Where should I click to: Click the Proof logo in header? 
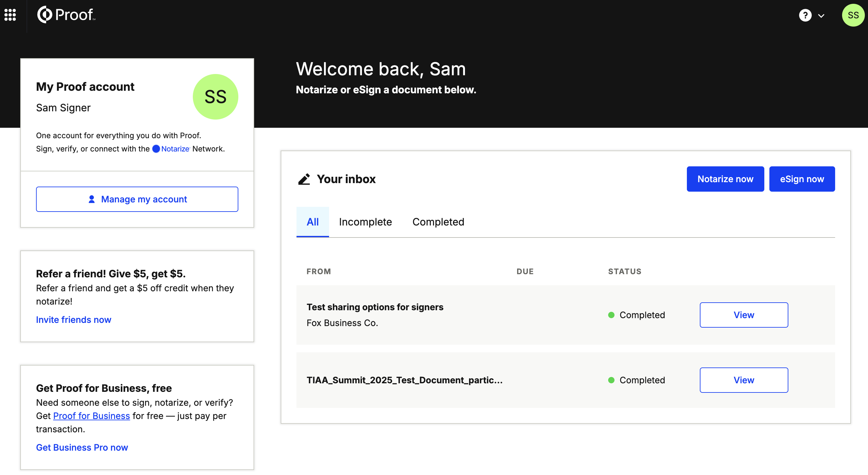pyautogui.click(x=66, y=15)
